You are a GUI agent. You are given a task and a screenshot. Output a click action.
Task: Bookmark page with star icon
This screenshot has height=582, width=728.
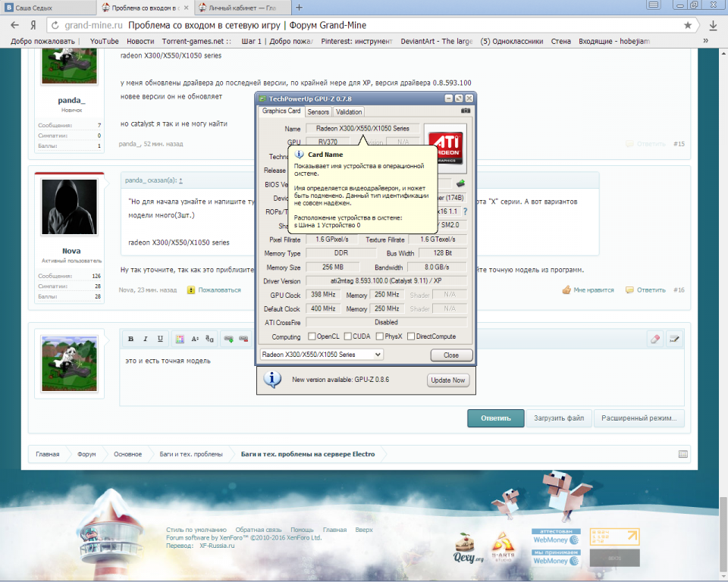pyautogui.click(x=688, y=25)
